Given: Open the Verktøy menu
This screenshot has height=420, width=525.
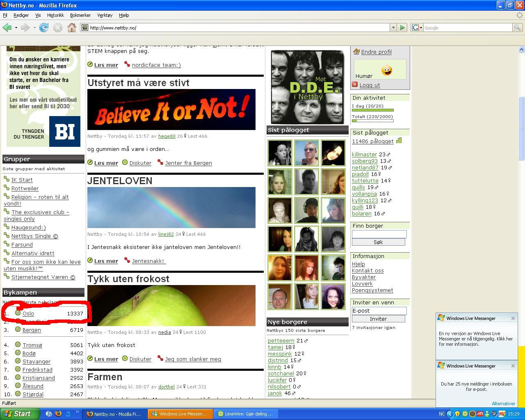Looking at the screenshot, I should [x=105, y=15].
